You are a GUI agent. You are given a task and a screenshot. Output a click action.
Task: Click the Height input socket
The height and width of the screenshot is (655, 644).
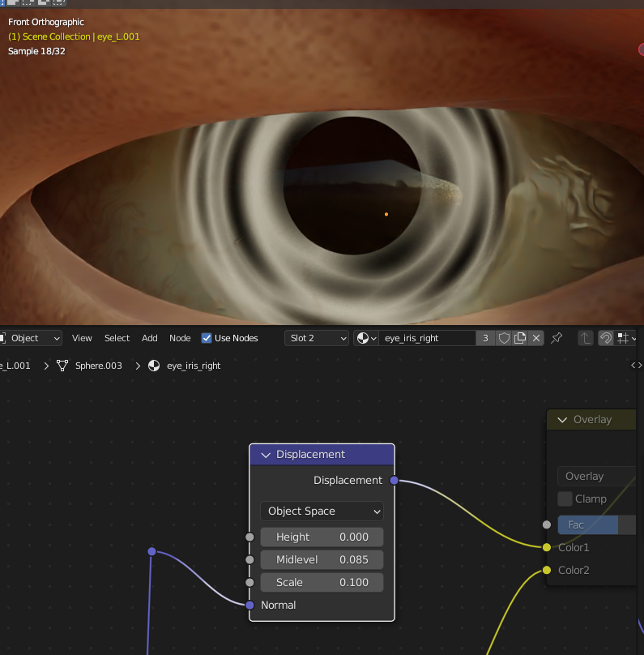[x=249, y=537]
